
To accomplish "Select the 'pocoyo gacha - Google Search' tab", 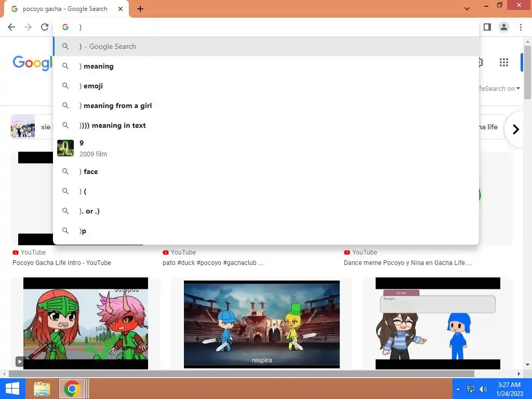I will point(66,9).
